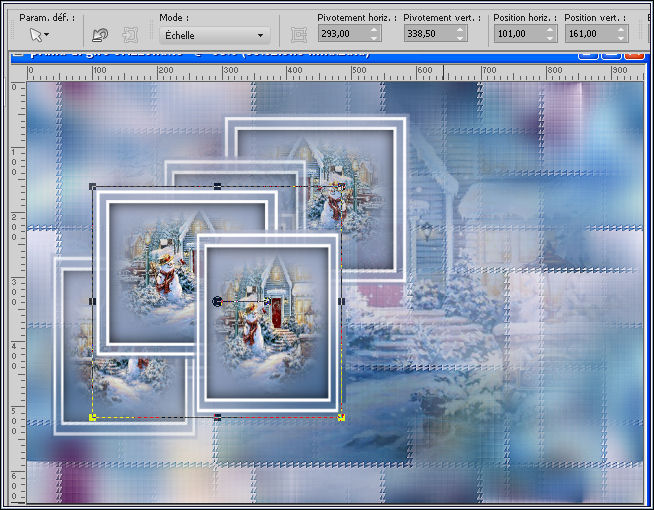This screenshot has width=654, height=510.
Task: Open the Mode dropdown showing Échelle
Action: (x=214, y=35)
